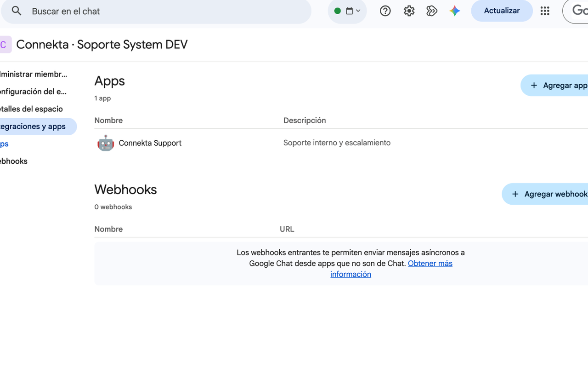Click the Actualizar button

(502, 11)
